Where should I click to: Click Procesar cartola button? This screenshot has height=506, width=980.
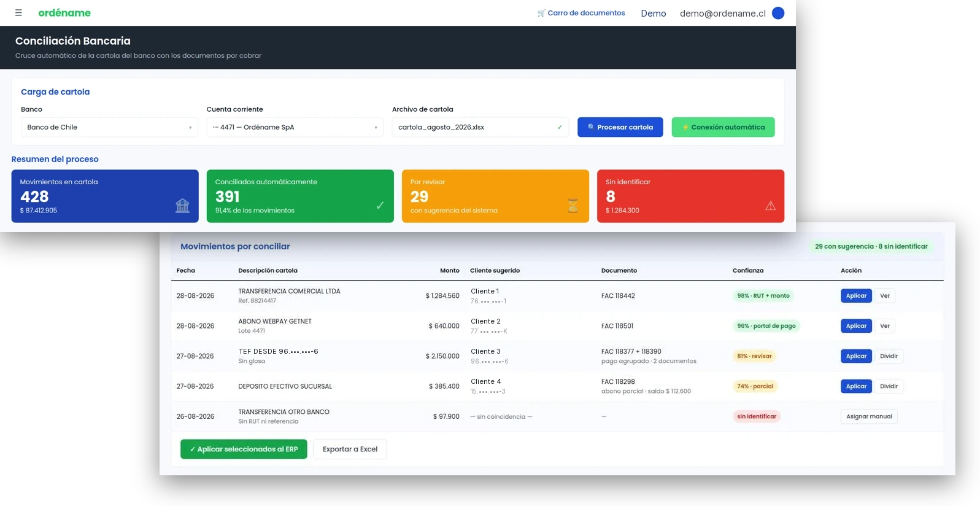coord(620,127)
